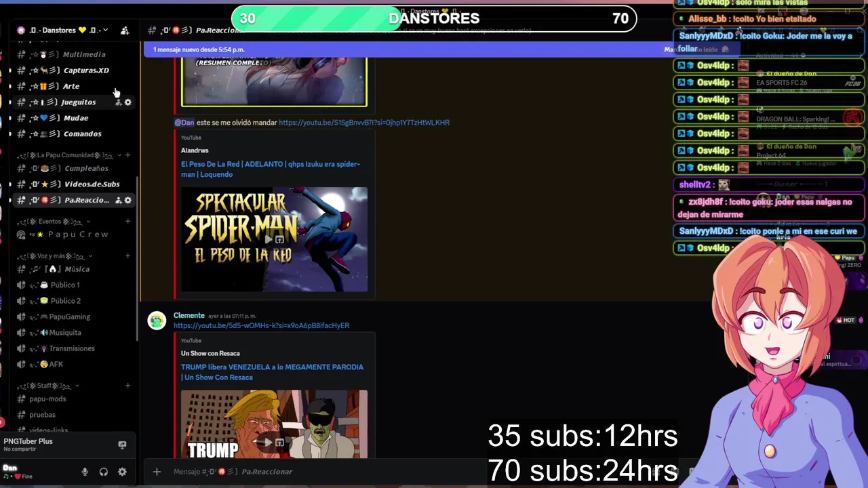Open El Peso De La Red video title

pyautogui.click(x=271, y=169)
